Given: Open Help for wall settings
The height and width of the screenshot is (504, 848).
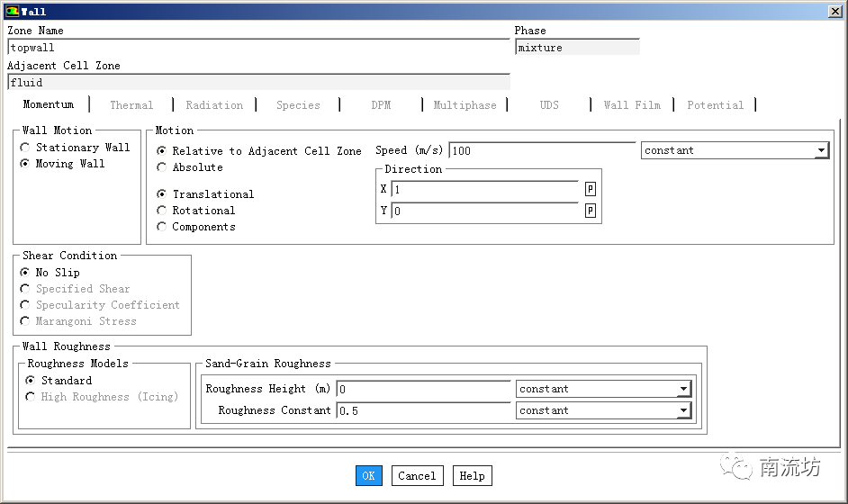Looking at the screenshot, I should point(472,476).
